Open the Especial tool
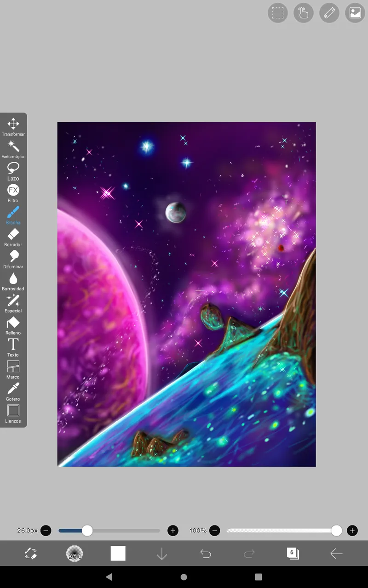This screenshot has width=368, height=588. click(x=13, y=303)
